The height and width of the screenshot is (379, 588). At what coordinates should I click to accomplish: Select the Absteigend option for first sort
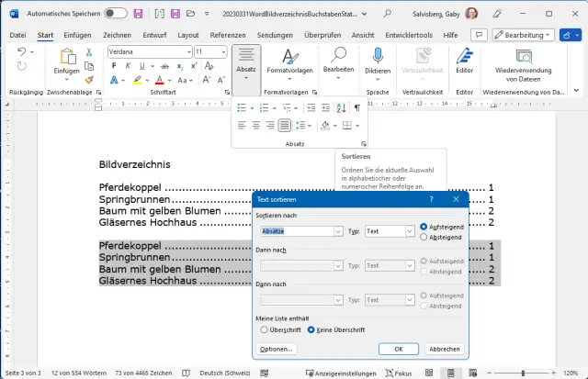click(x=424, y=237)
